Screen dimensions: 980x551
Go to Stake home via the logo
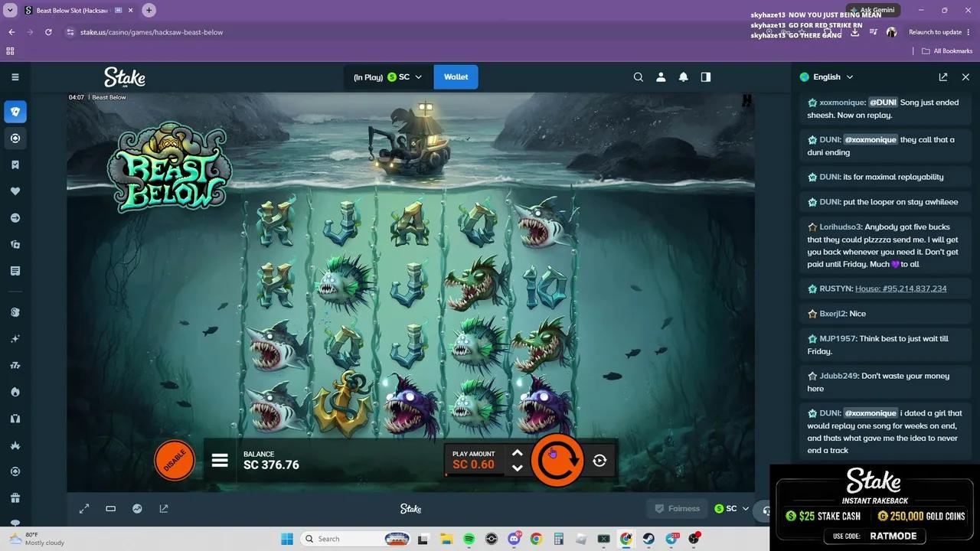tap(125, 77)
